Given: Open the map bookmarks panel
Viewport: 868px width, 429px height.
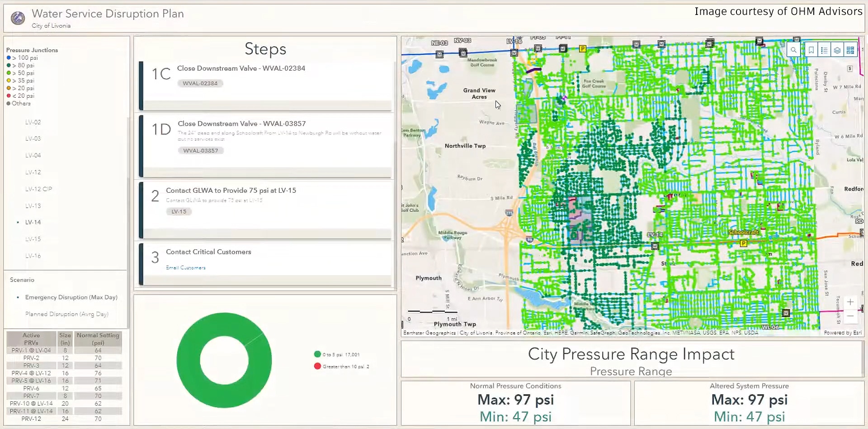Looking at the screenshot, I should click(x=811, y=50).
